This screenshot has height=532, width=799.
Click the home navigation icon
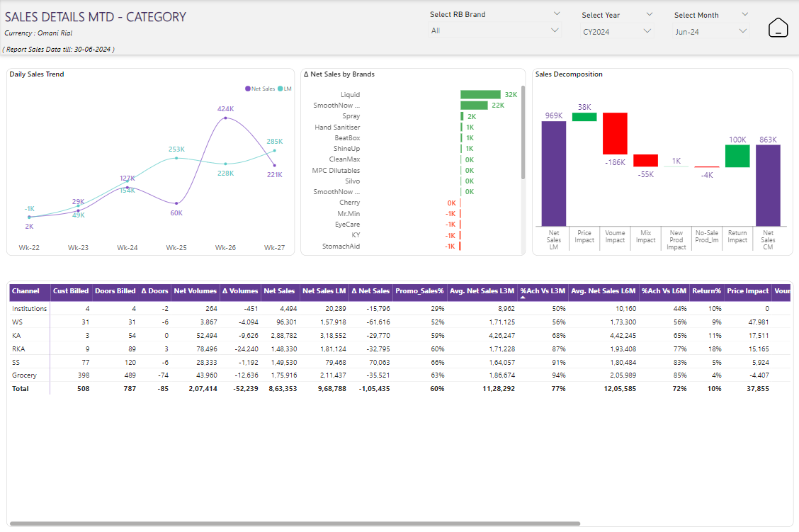[778, 28]
